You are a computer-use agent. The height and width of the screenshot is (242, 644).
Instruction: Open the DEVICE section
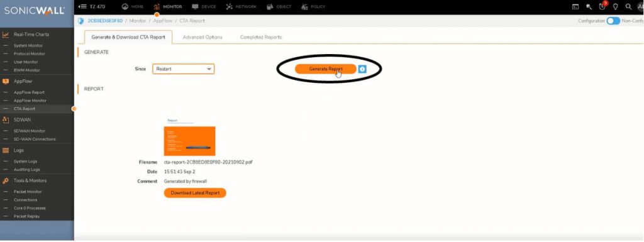(x=204, y=6)
